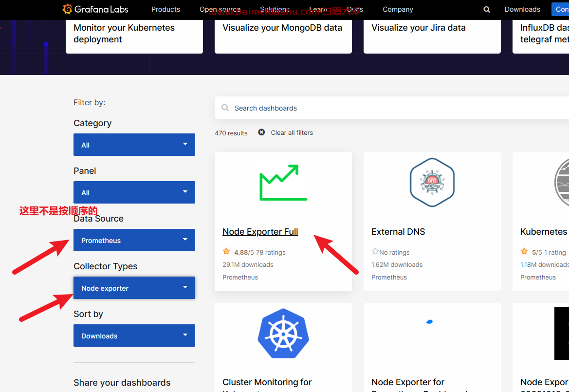Open the Collector Types dropdown showing Node exporter
569x392 pixels.
click(134, 288)
